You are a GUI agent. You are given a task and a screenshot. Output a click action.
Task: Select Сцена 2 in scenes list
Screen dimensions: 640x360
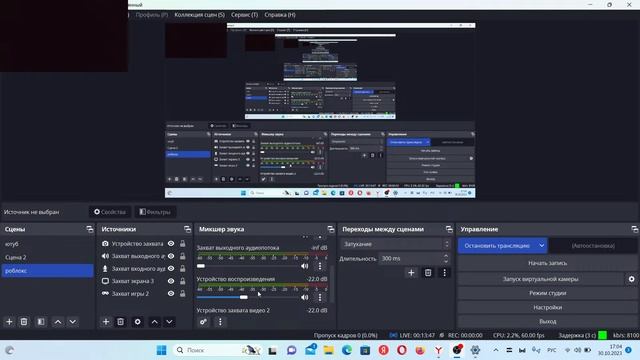click(x=47, y=257)
